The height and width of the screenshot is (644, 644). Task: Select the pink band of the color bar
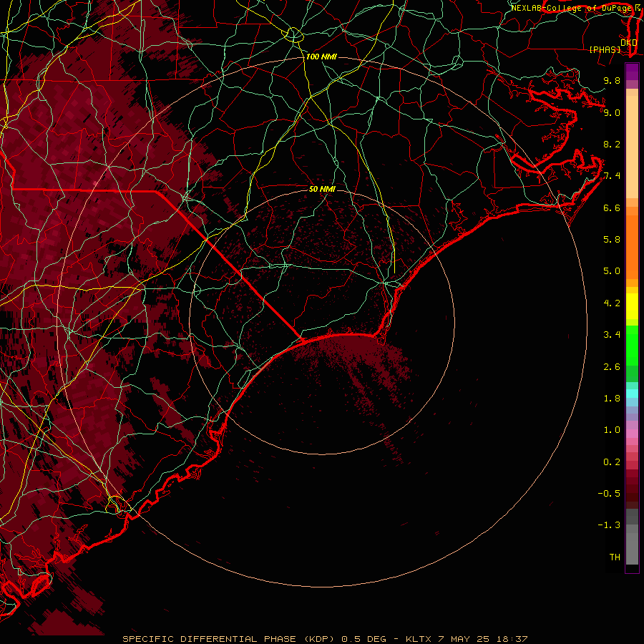pyautogui.click(x=632, y=434)
